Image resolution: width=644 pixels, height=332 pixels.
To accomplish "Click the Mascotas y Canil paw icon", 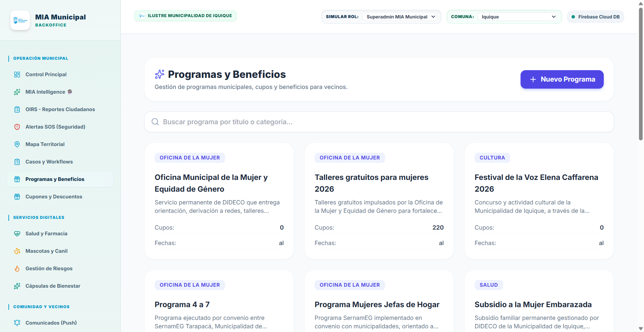I will (17, 251).
